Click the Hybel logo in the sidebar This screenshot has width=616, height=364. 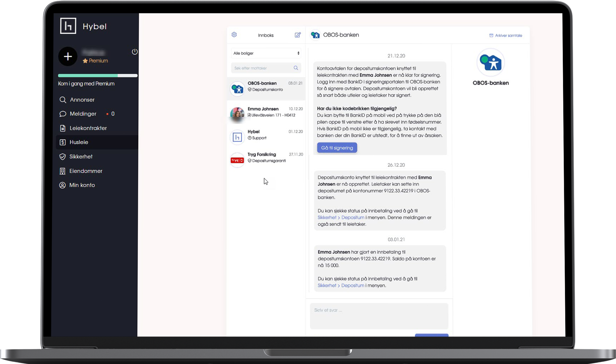click(68, 26)
